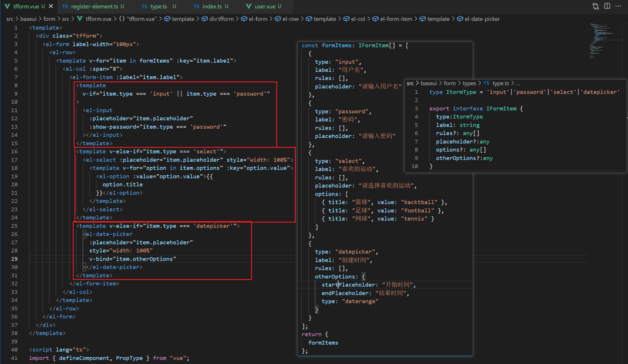Click line number 29 in the gutter
628x364 pixels.
point(14,259)
